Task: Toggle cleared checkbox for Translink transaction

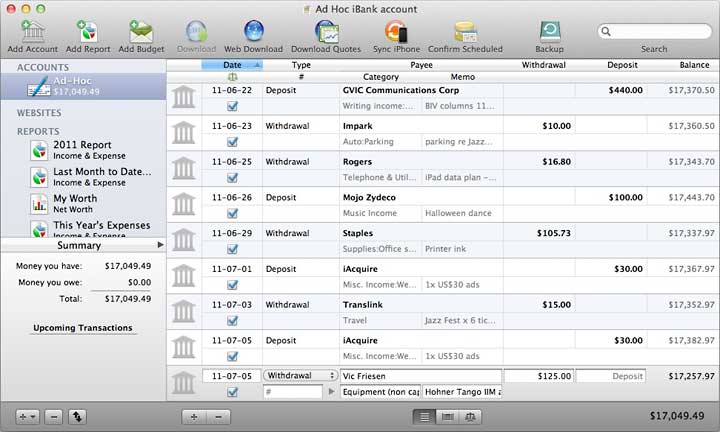Action: point(233,321)
